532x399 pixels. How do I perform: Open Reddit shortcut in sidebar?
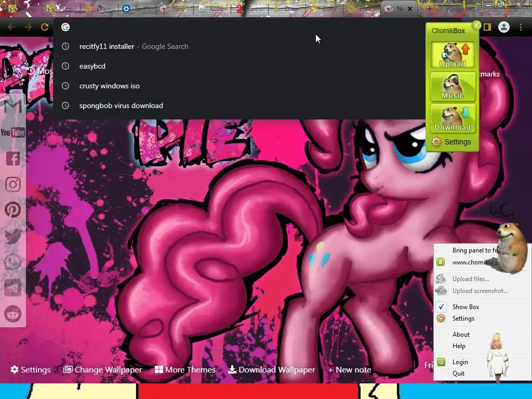[x=12, y=314]
